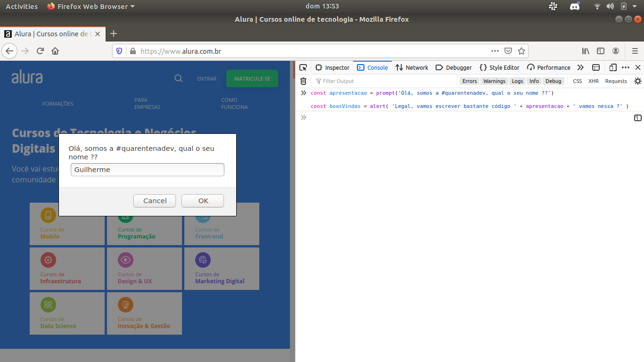Screen dimensions: 644x362
Task: Dismiss the prompt with Cancel
Action: (x=155, y=201)
